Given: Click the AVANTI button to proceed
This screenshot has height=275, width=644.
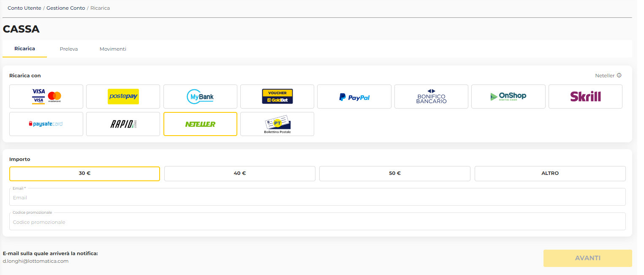Looking at the screenshot, I should (587, 258).
